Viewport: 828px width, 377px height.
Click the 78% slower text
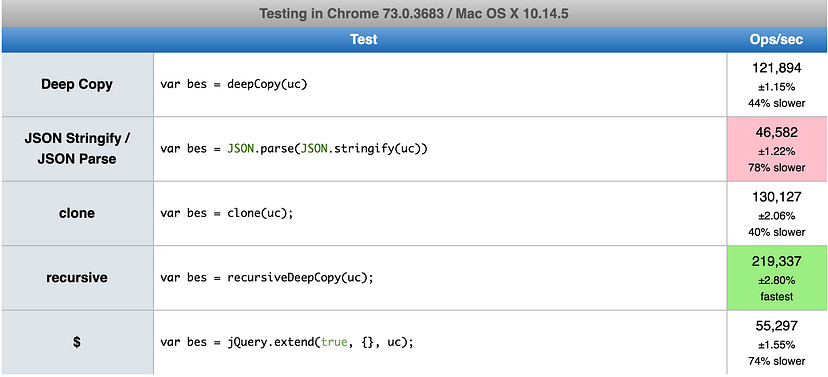tap(776, 168)
